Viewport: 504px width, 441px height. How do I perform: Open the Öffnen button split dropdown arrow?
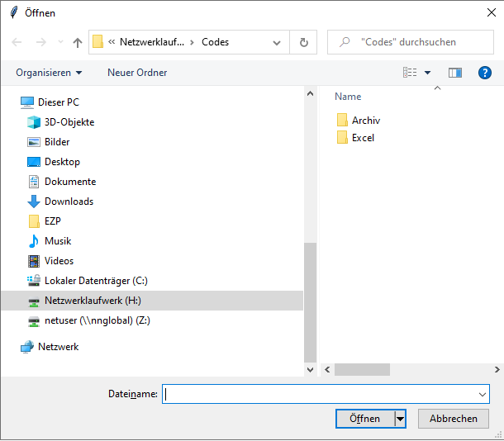[x=400, y=419]
